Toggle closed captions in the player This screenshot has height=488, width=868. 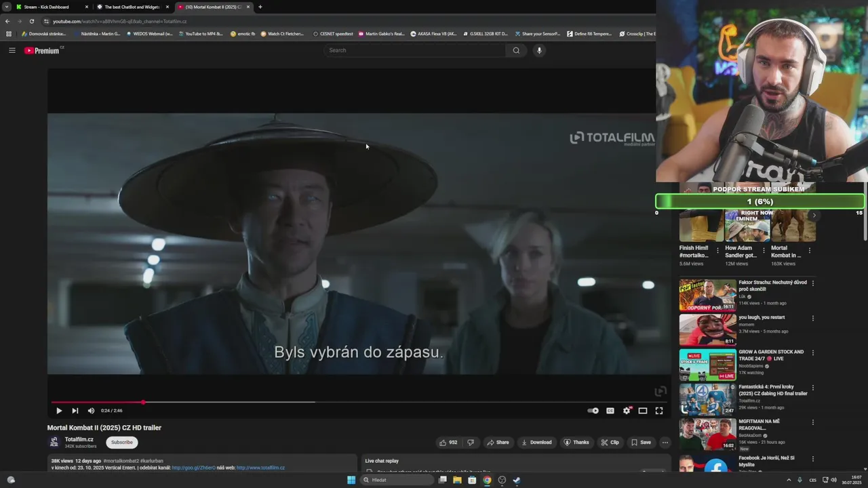click(610, 411)
